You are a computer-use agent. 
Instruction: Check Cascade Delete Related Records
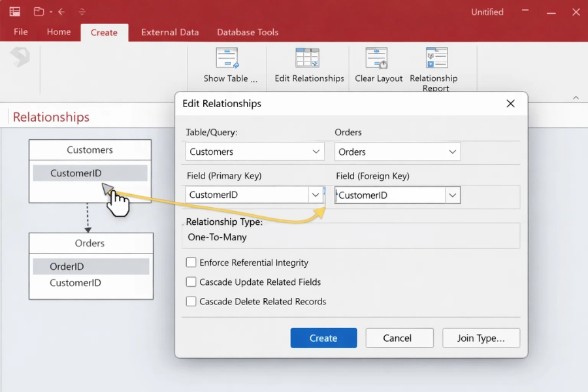click(191, 302)
